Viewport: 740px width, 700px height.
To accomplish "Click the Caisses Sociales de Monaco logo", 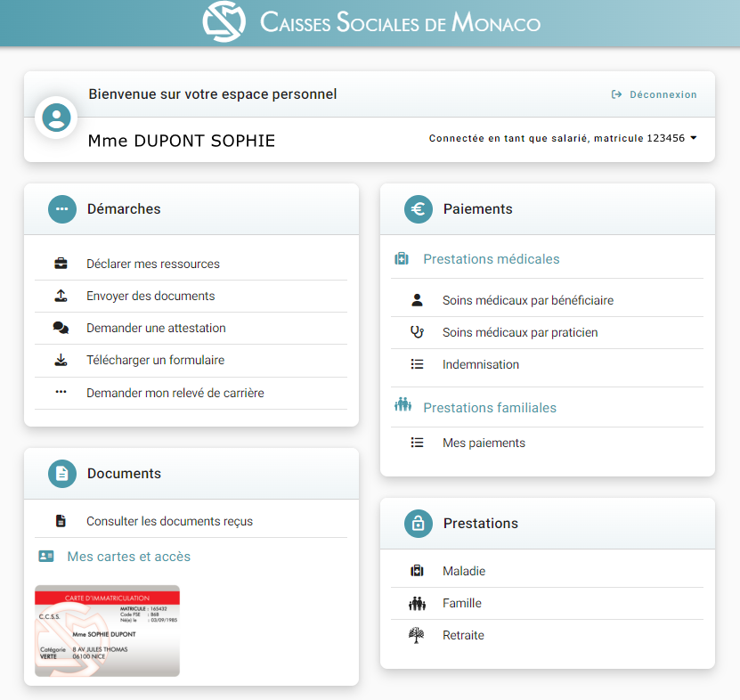I will click(224, 22).
